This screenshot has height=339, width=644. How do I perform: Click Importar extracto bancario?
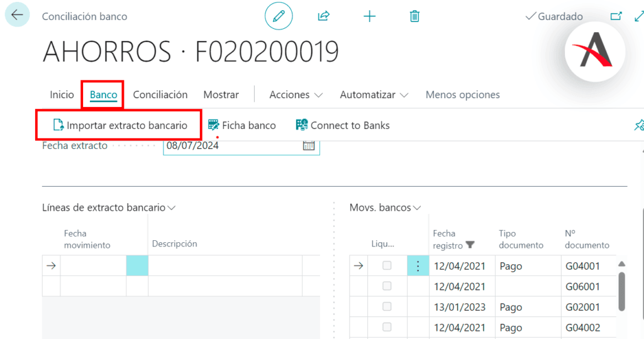(119, 125)
